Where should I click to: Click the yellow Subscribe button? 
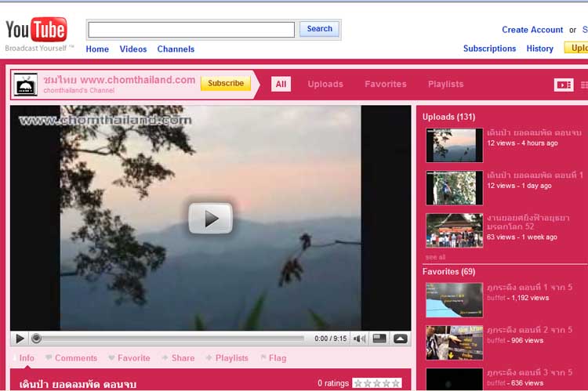pyautogui.click(x=226, y=83)
